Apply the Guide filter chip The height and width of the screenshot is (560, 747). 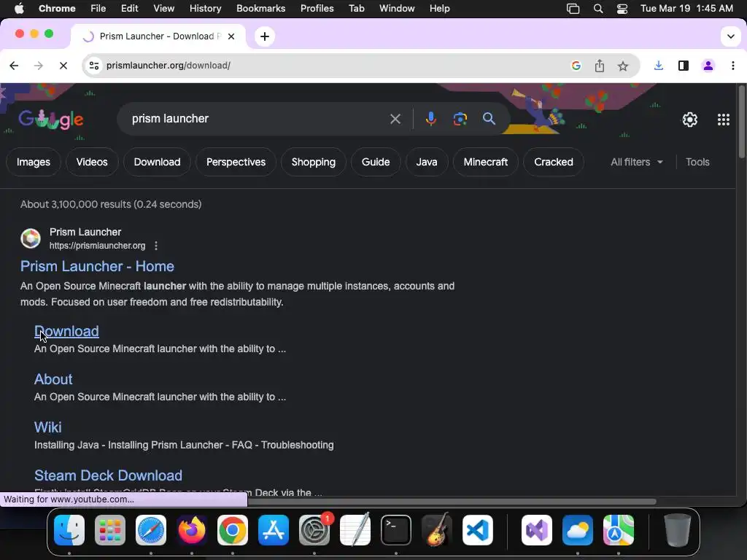(x=376, y=162)
